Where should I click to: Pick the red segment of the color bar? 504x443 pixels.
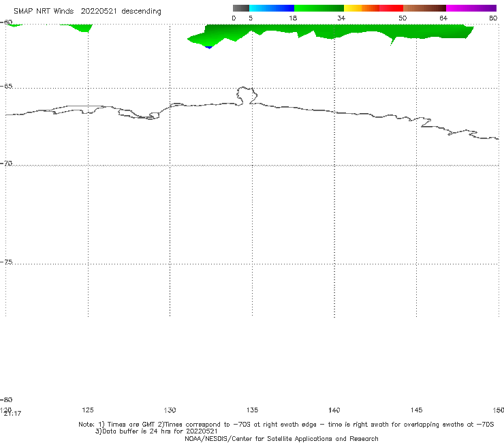point(391,8)
